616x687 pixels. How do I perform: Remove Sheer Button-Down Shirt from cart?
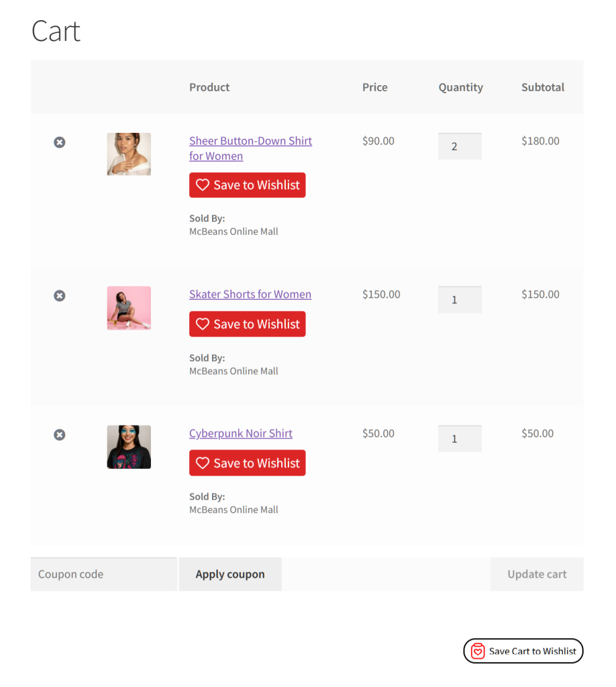pyautogui.click(x=59, y=142)
